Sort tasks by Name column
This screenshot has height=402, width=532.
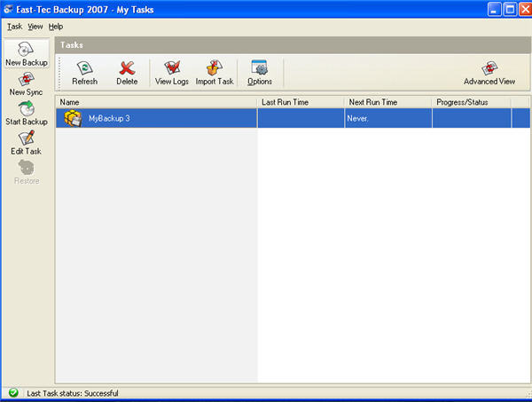coord(156,102)
